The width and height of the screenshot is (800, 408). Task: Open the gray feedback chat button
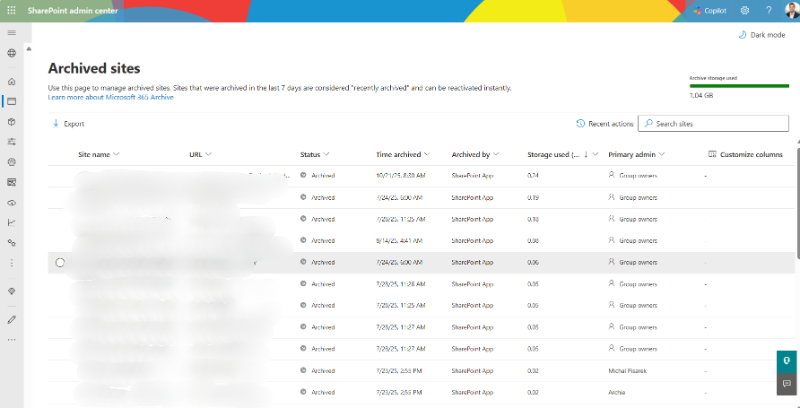787,384
